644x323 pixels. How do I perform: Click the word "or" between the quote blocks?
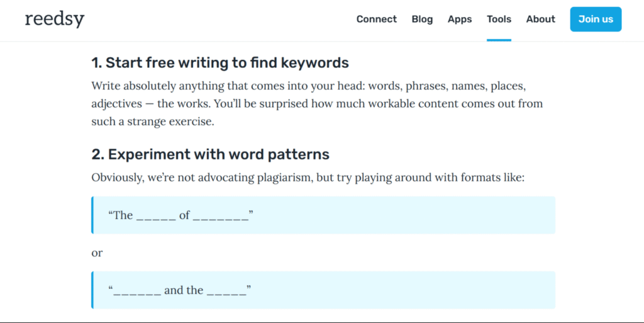coord(97,252)
